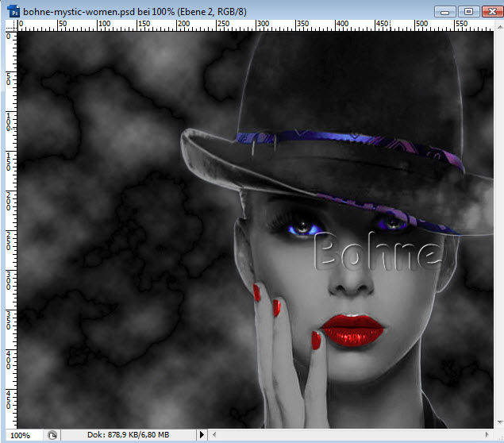Screen dimensions: 504x443
Task: Click the horizontal scrollbar track
Action: [349, 435]
